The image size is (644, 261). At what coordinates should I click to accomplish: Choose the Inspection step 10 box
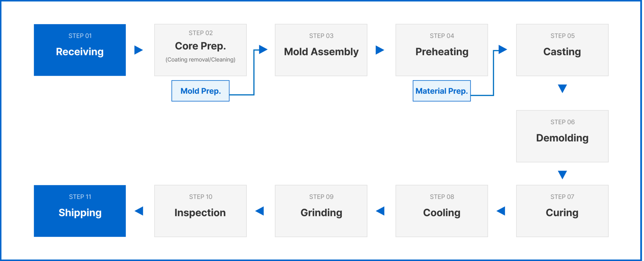(201, 211)
